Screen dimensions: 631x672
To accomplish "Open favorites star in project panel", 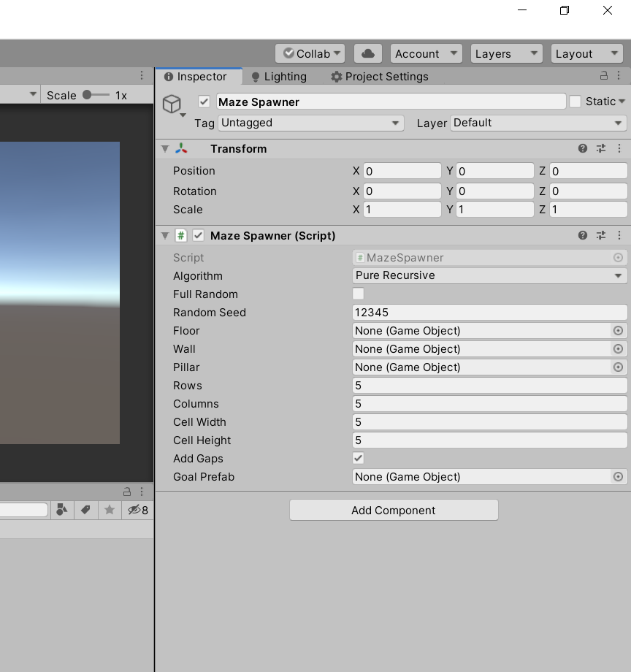I will point(110,510).
